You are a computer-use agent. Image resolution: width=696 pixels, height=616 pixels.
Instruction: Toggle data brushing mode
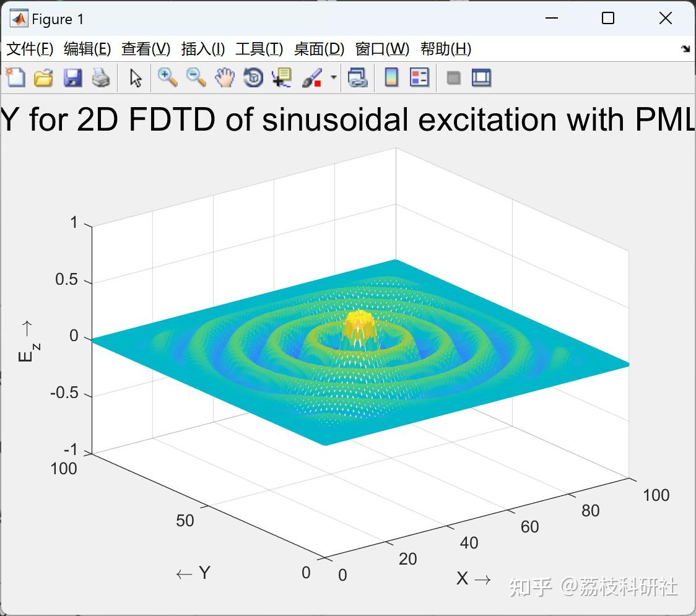[x=311, y=77]
